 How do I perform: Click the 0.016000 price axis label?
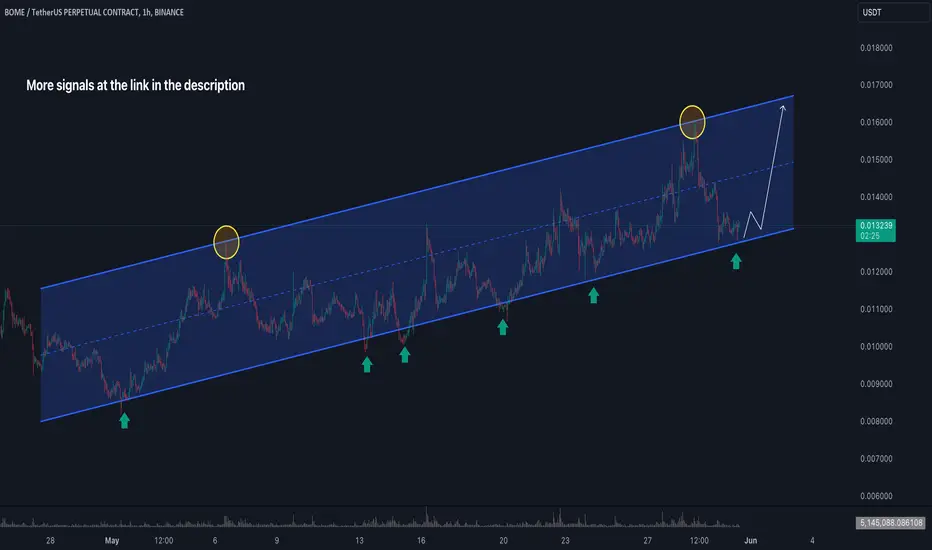(x=876, y=122)
